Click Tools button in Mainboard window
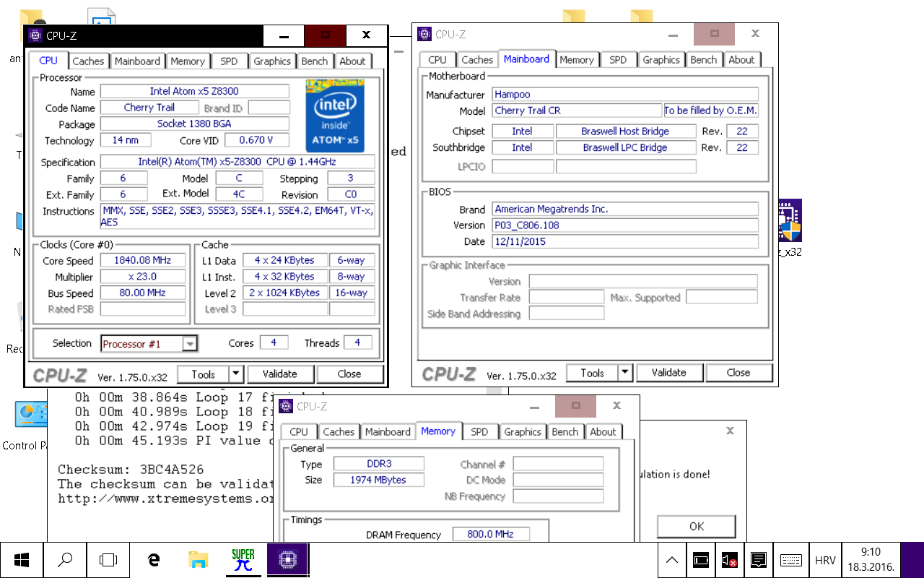Screen dimensions: 924x578 [593, 373]
